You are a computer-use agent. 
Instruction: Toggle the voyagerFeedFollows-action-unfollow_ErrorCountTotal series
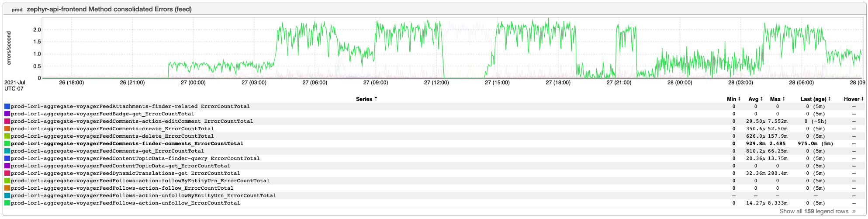125,203
